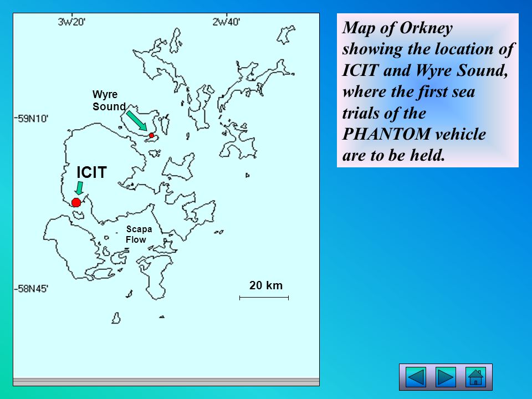Click the Map of Orkney caption box
The image size is (532, 399).
pyautogui.click(x=427, y=90)
